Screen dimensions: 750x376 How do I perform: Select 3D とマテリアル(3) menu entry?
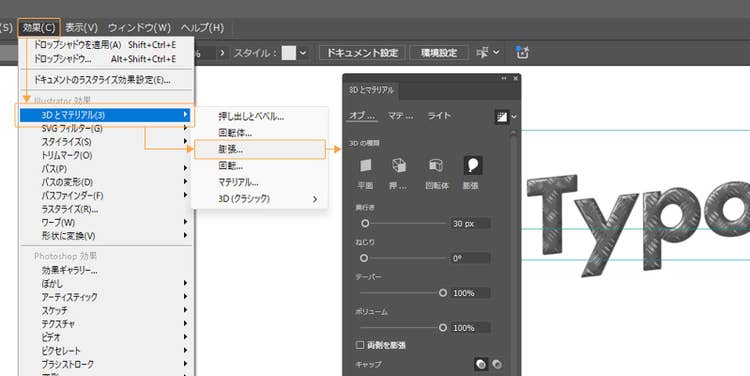105,115
